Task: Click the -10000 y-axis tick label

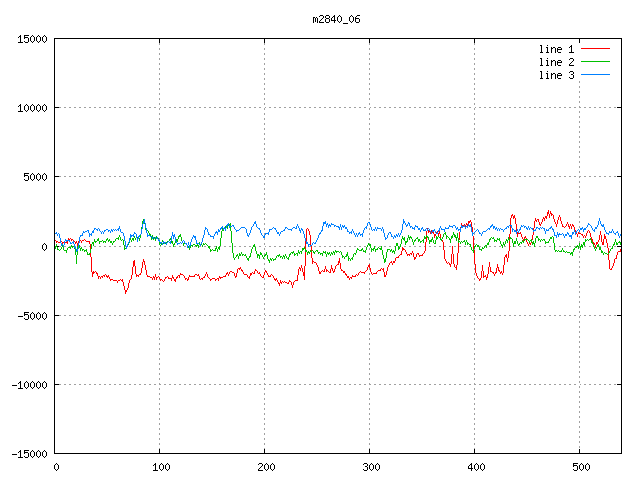Action: pyautogui.click(x=29, y=384)
